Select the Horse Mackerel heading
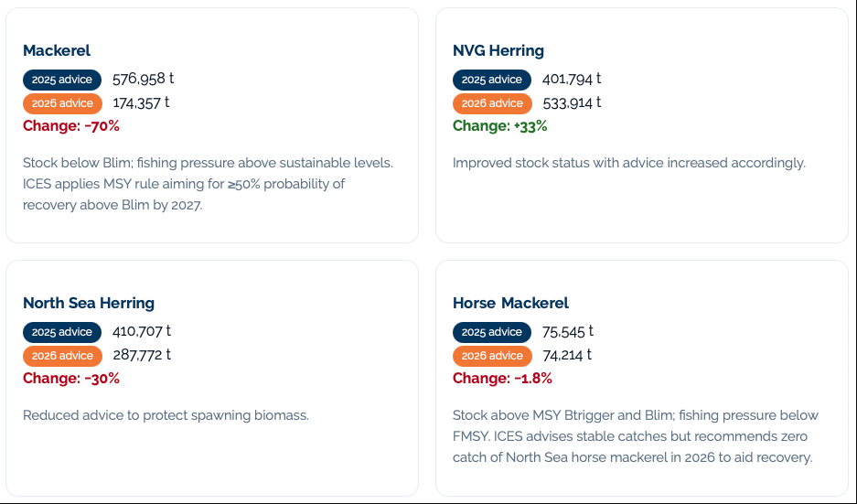857x504 pixels. (x=510, y=303)
